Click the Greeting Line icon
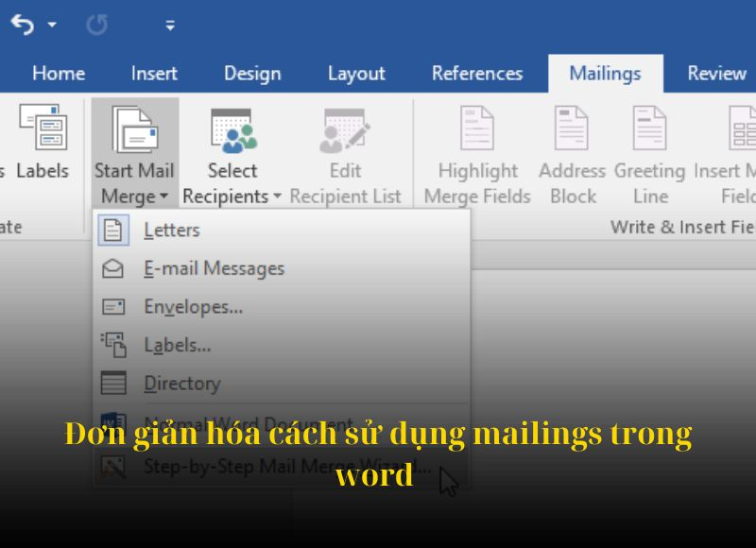Image resolution: width=756 pixels, height=548 pixels. pyautogui.click(x=649, y=128)
